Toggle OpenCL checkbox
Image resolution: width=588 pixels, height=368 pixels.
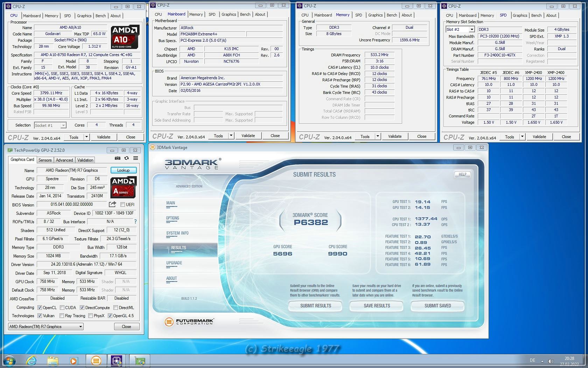coord(40,307)
